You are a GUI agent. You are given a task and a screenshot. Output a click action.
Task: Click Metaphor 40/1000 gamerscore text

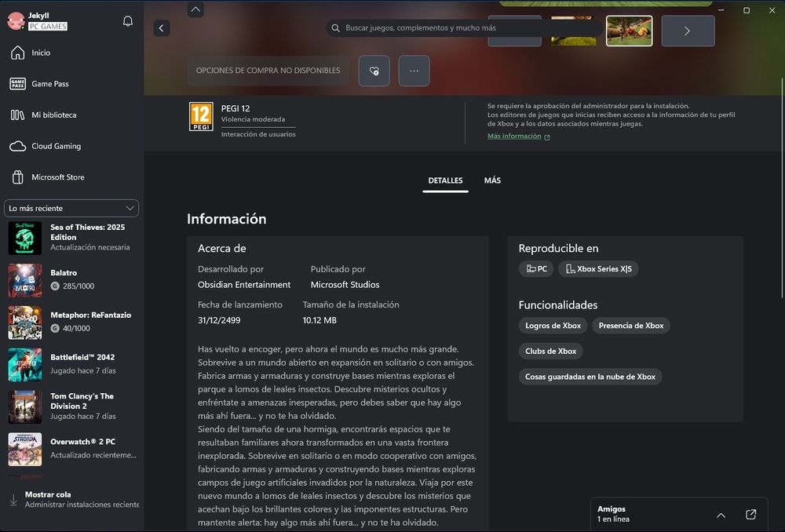[x=76, y=328]
